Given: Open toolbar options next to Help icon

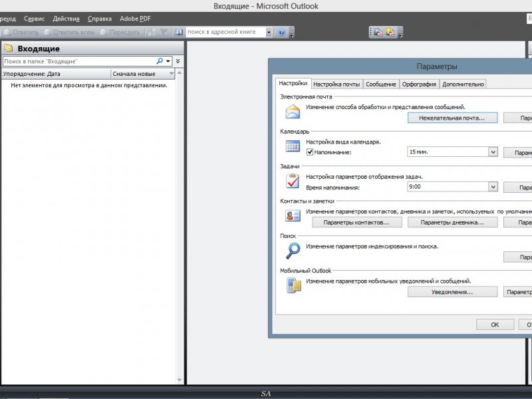Looking at the screenshot, I should coord(291,33).
